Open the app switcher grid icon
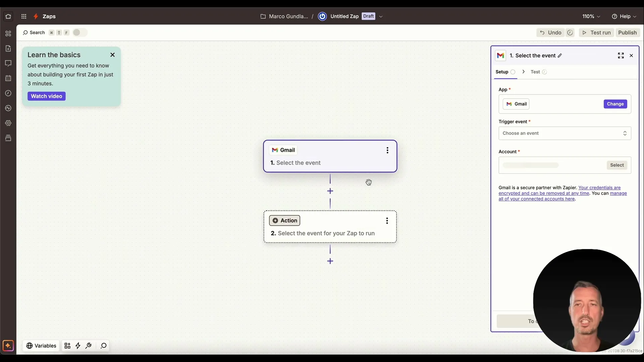The height and width of the screenshot is (362, 644). coord(23,16)
